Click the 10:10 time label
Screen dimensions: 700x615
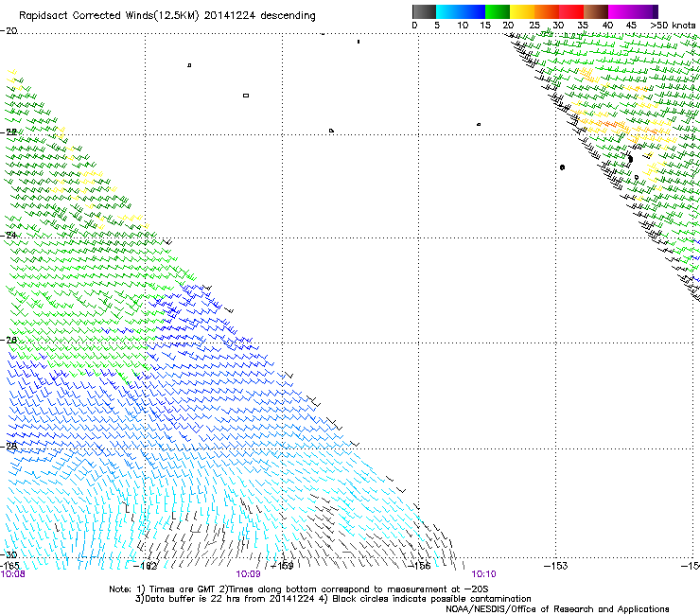484,574
